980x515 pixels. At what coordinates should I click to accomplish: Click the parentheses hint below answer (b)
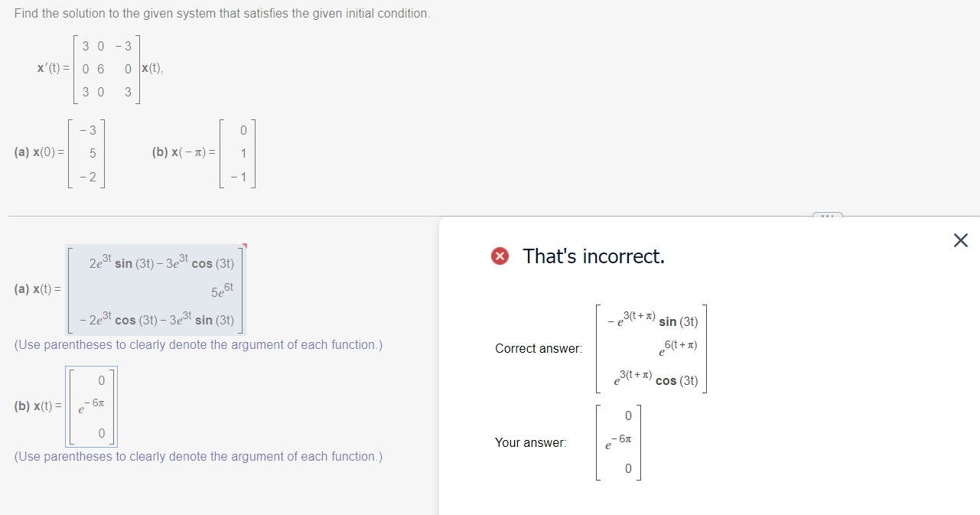(x=199, y=457)
